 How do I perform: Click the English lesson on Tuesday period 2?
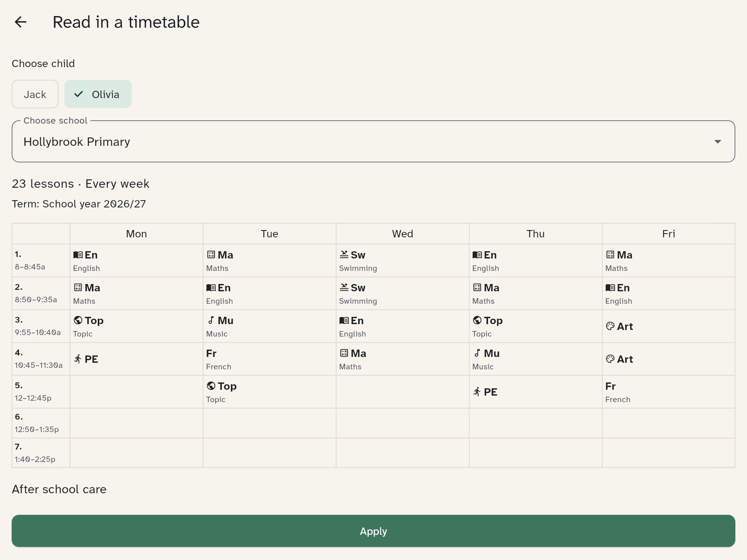270,293
